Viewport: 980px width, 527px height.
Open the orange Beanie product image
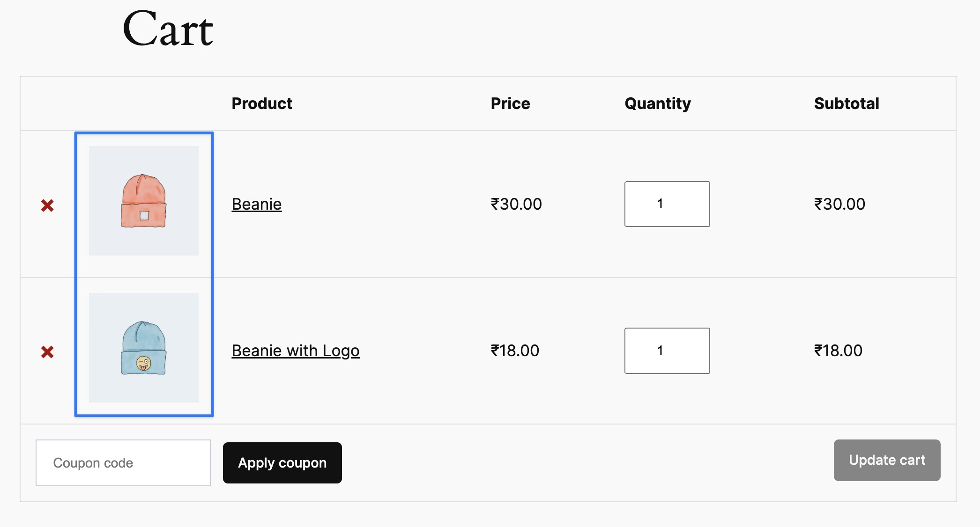coord(144,201)
